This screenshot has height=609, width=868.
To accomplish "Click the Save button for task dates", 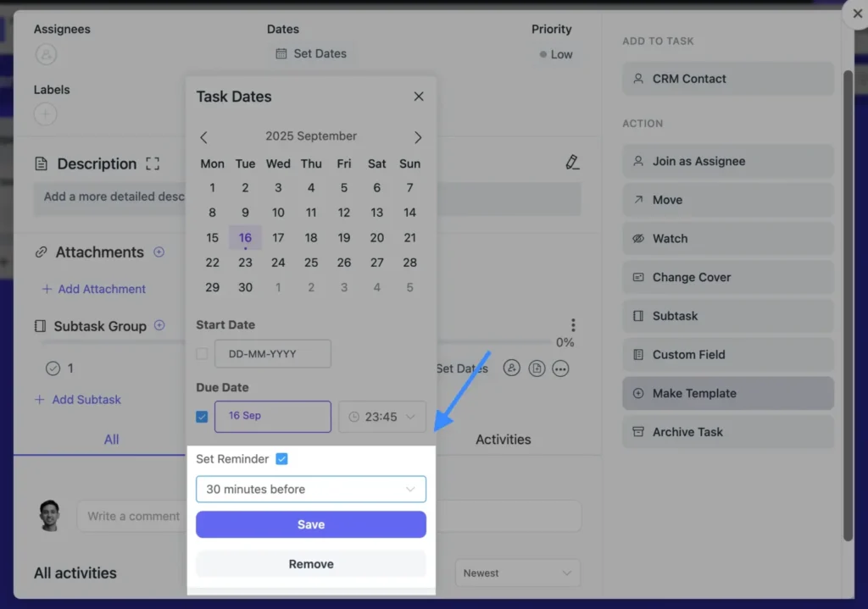I will pyautogui.click(x=310, y=525).
